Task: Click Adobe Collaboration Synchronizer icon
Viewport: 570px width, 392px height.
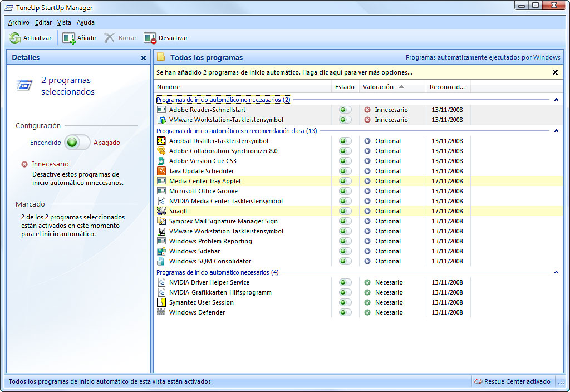Action: [161, 151]
